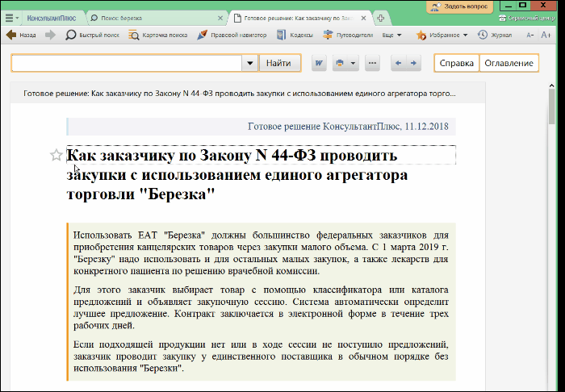Go to next search match arrow
This screenshot has height=392, width=565.
pos(413,63)
